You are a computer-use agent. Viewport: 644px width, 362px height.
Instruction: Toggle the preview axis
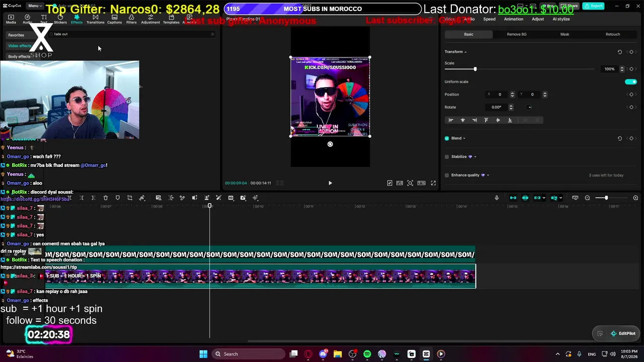(x=553, y=198)
